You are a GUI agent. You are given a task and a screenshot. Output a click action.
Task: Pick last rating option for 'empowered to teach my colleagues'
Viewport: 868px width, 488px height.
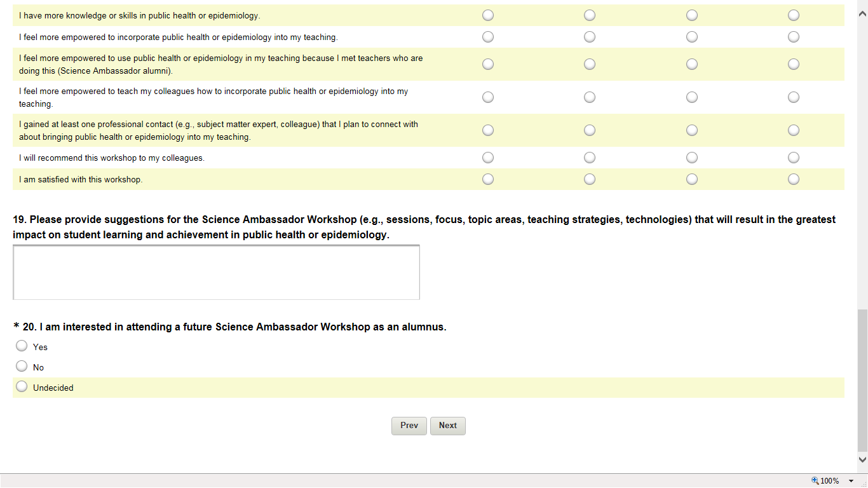[x=794, y=97]
